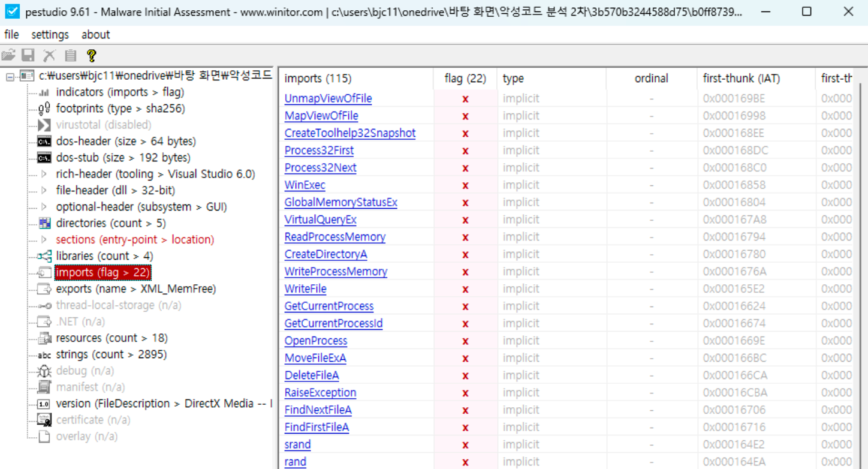The image size is (868, 469).
Task: Collapse the root file path node
Action: tap(10, 76)
